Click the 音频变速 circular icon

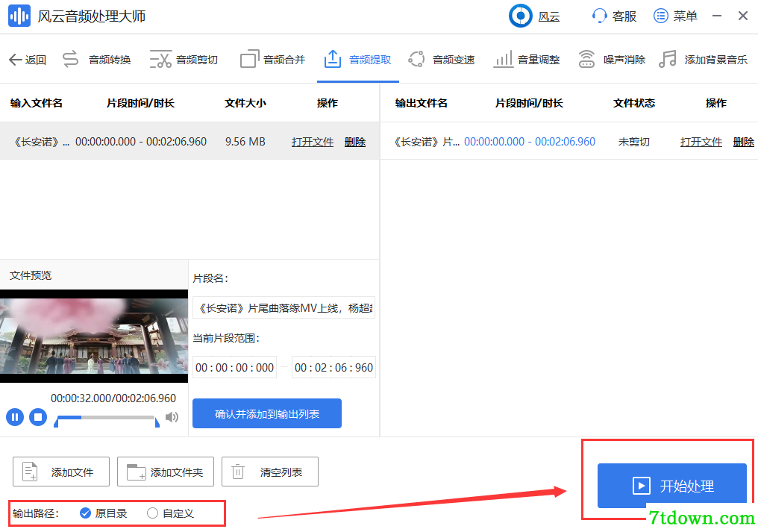coord(416,59)
